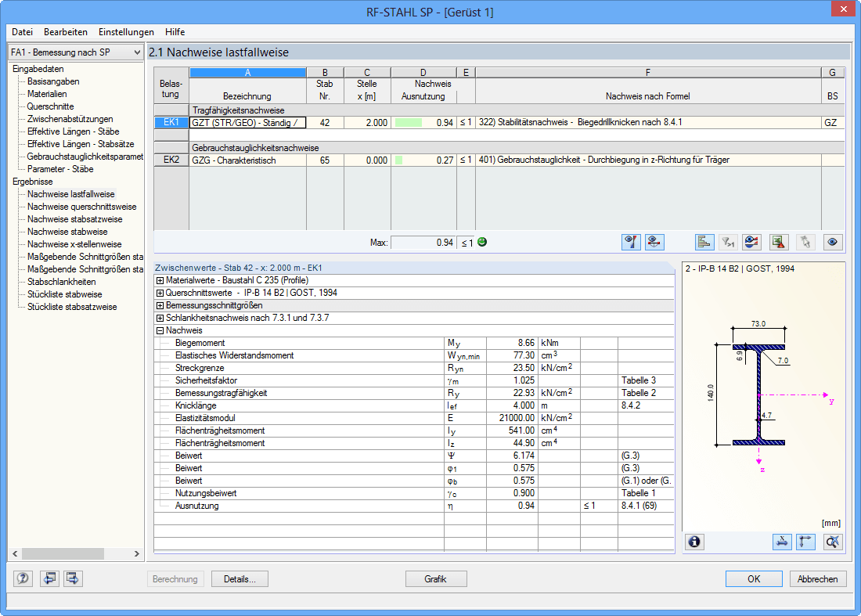
Task: Click the navigator horizontal scrollbar thumb
Action: pos(63,554)
